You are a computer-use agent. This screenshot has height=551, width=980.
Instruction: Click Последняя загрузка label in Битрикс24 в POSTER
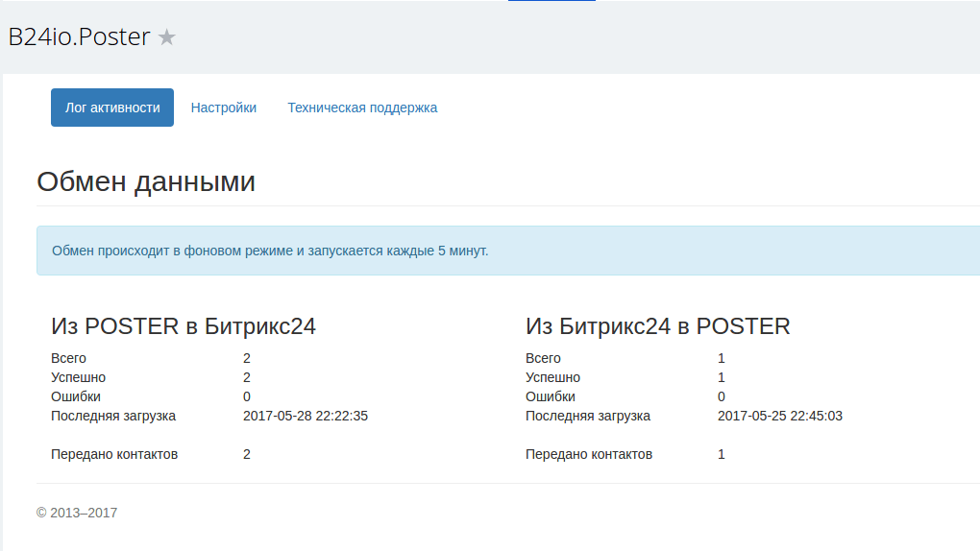(x=588, y=416)
